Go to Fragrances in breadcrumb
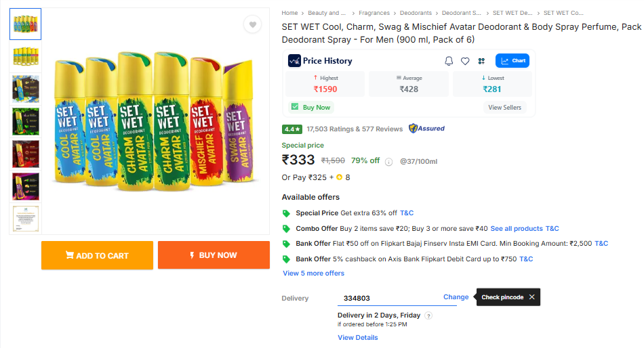Viewport: 644px width, 348px height. (374, 13)
